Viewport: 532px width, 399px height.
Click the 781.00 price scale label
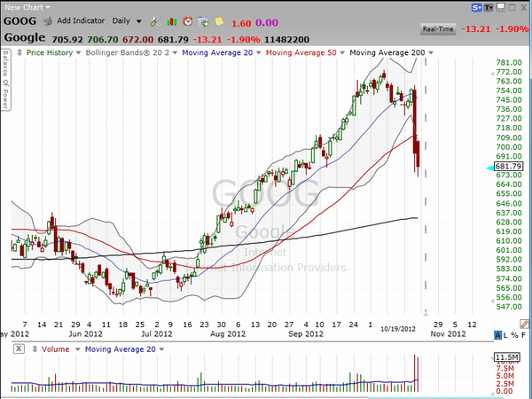pyautogui.click(x=509, y=62)
